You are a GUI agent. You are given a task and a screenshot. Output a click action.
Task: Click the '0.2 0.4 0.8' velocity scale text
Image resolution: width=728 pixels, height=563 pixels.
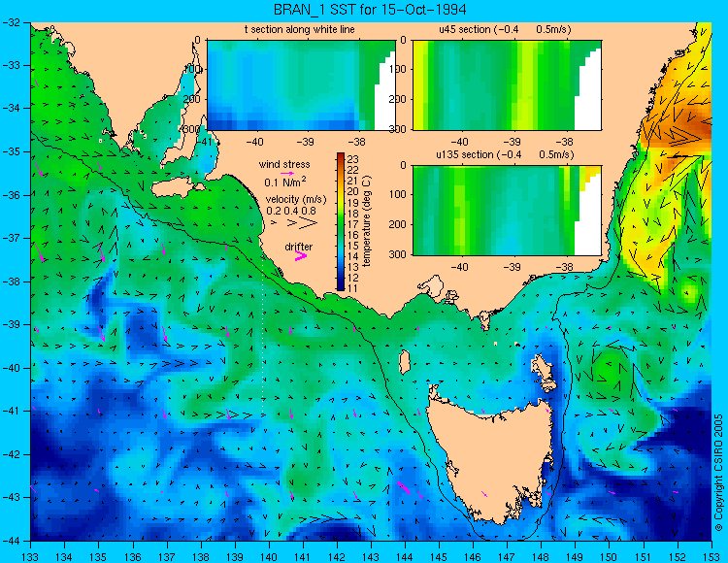point(291,211)
